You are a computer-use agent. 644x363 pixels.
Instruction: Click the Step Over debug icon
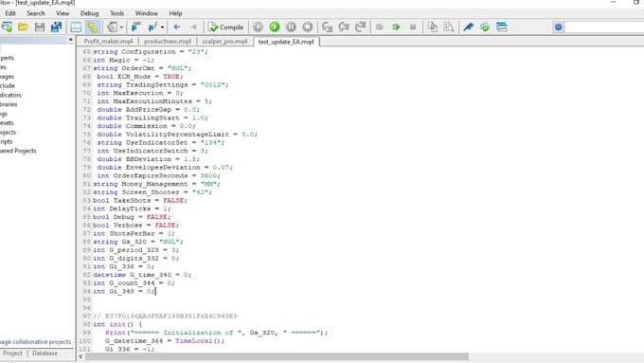click(344, 27)
